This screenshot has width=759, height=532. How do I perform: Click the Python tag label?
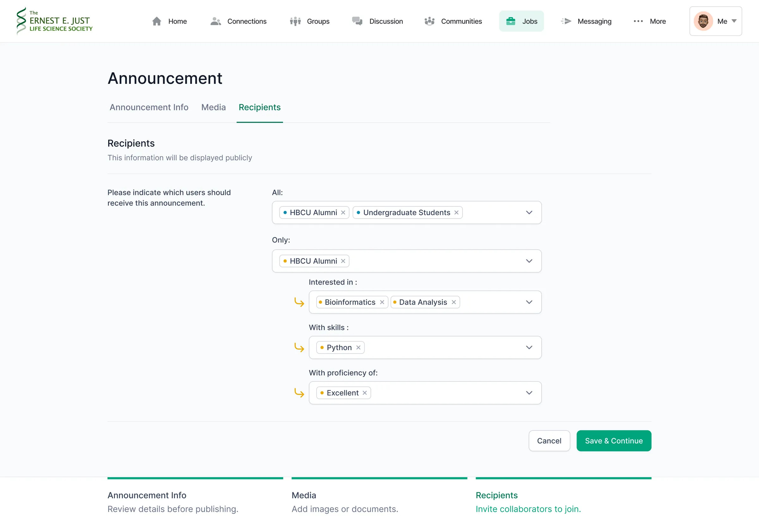point(339,348)
